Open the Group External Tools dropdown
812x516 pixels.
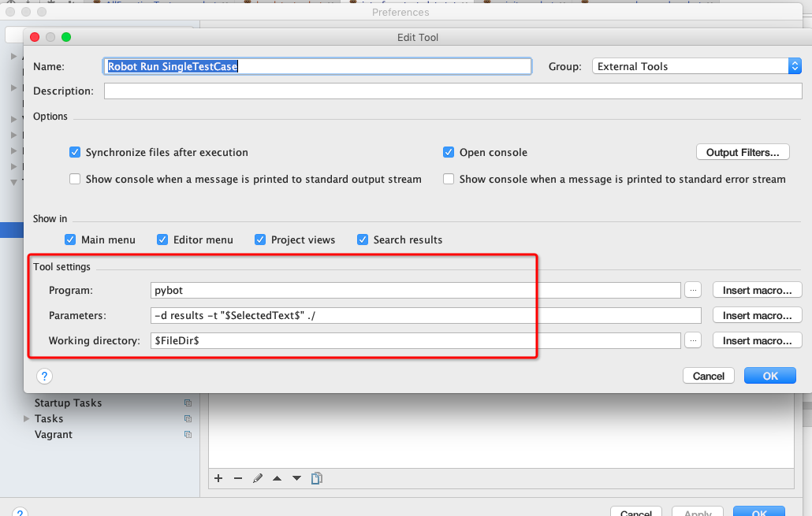(x=696, y=67)
